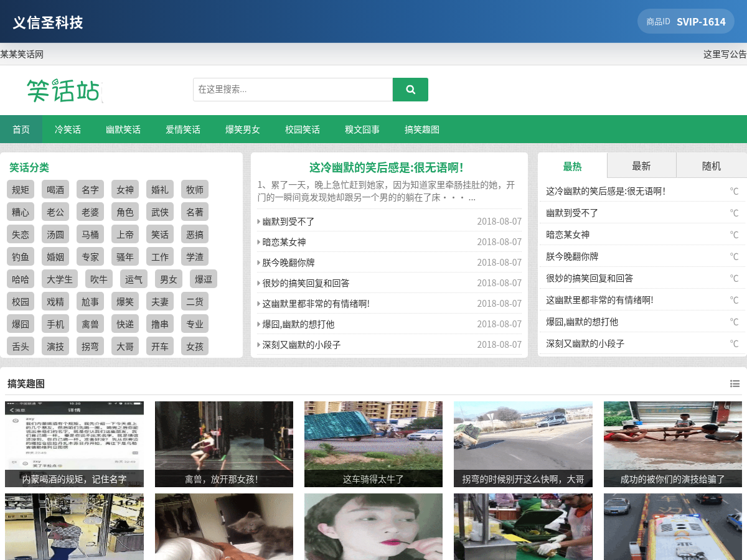Open 爆囧,幽默的想打他 in center list

click(298, 324)
